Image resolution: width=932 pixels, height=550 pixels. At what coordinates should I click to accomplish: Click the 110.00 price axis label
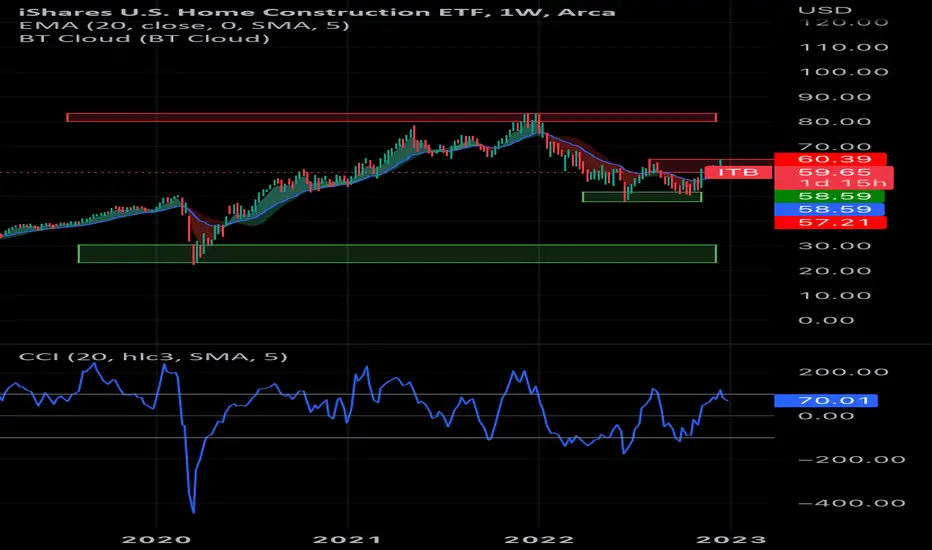[844, 47]
